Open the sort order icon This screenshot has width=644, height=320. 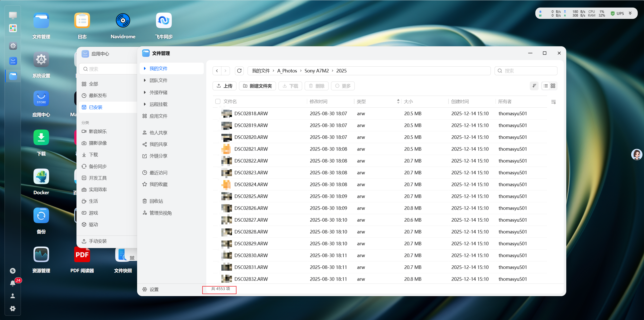(534, 86)
